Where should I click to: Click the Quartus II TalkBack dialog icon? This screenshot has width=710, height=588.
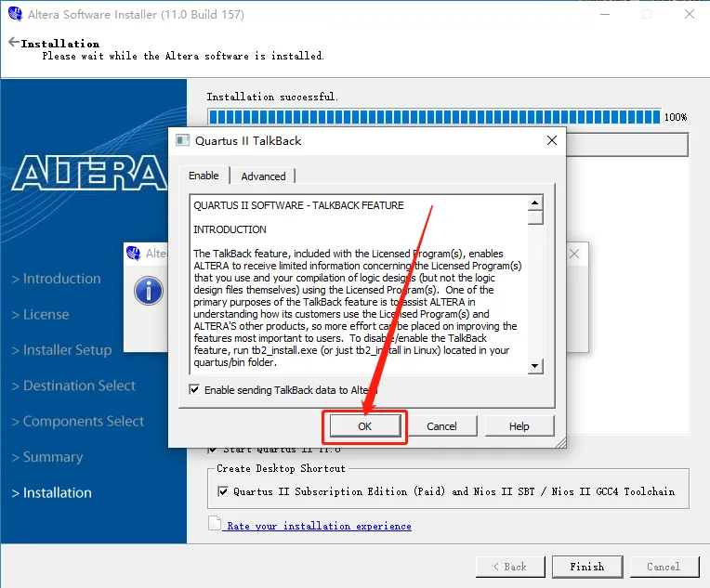click(182, 140)
